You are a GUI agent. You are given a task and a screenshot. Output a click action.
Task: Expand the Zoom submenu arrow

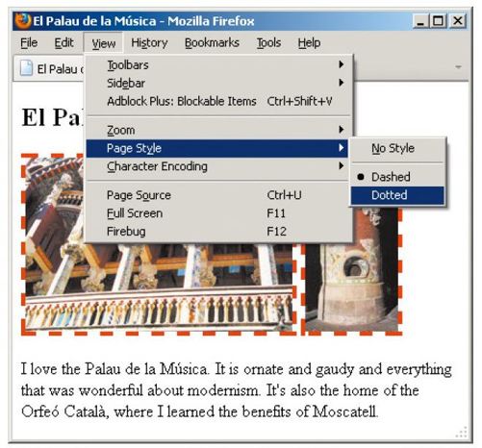pos(341,130)
